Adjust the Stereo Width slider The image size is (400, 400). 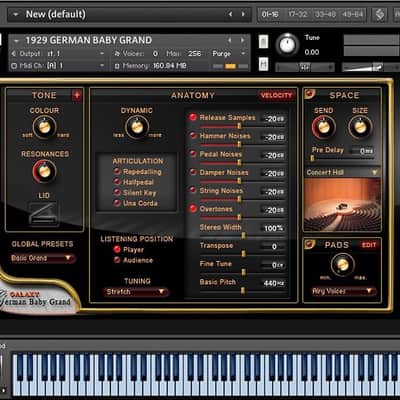coord(243,236)
